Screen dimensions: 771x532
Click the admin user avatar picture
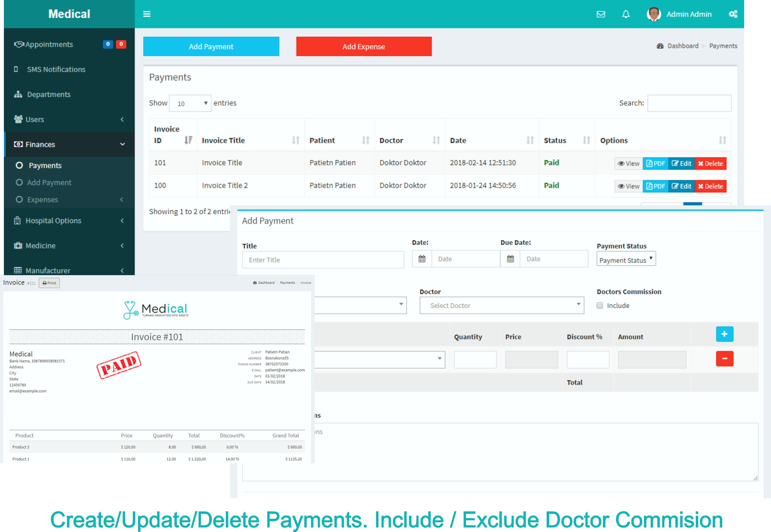tap(654, 14)
